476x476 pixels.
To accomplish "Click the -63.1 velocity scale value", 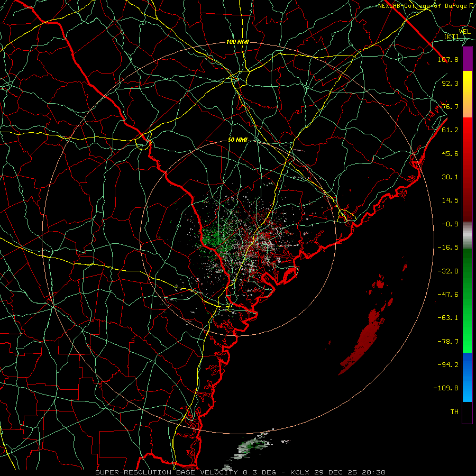I will (448, 318).
